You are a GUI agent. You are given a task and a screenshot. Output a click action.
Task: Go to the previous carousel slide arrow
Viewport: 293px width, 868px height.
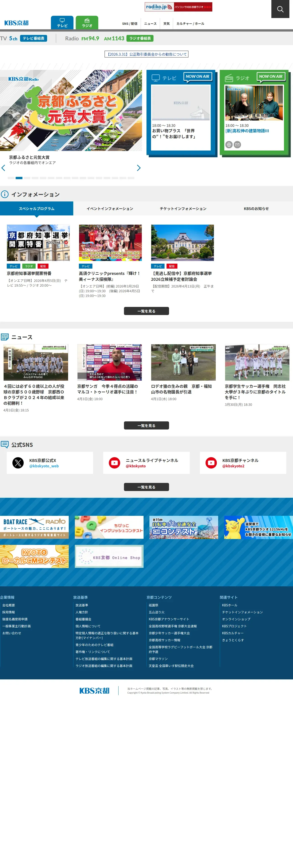click(3, 168)
